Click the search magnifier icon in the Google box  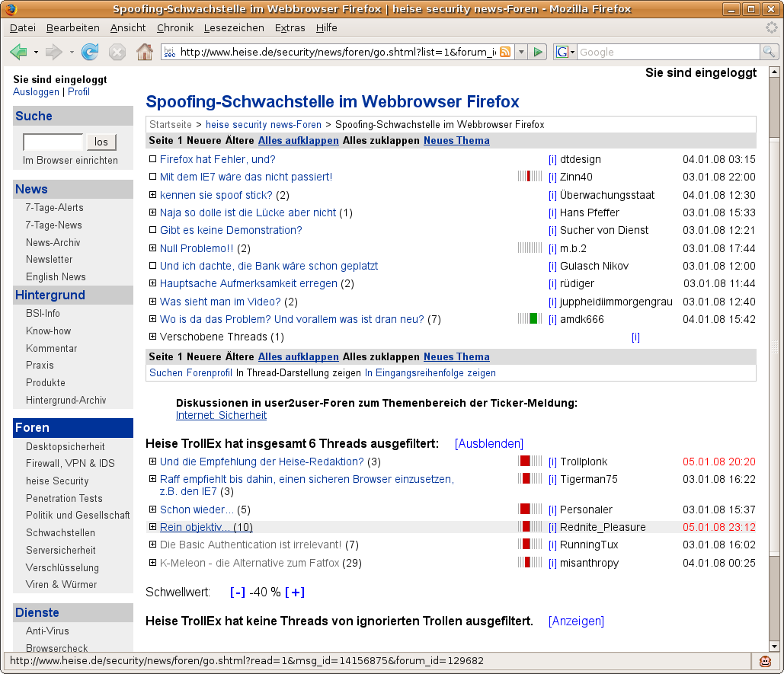(769, 52)
